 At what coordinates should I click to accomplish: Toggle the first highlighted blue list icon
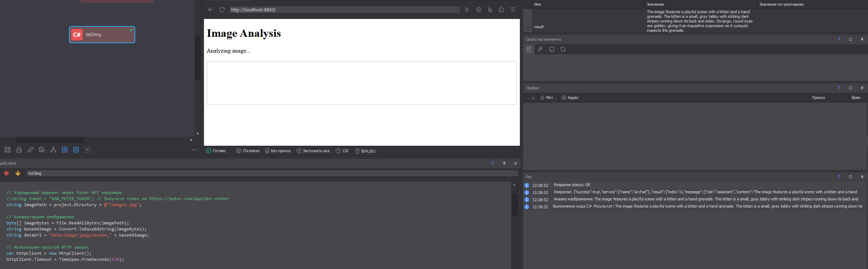tap(64, 150)
